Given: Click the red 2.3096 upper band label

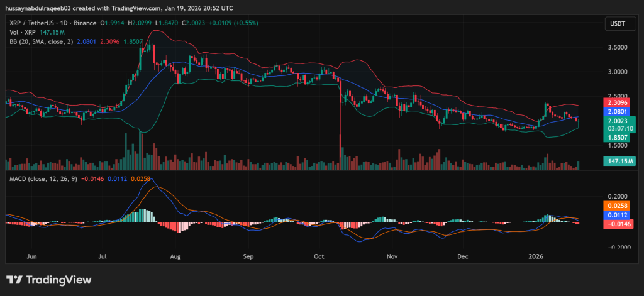Looking at the screenshot, I should pyautogui.click(x=616, y=102).
